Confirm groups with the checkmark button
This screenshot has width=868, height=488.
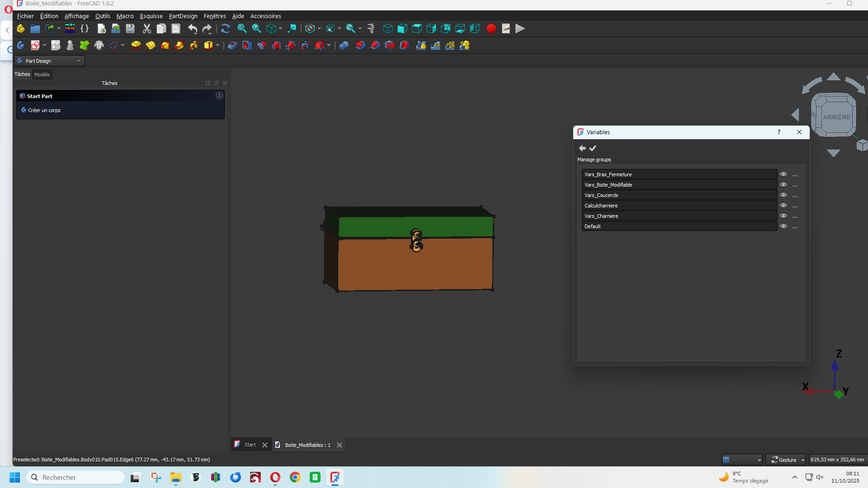pyautogui.click(x=593, y=148)
